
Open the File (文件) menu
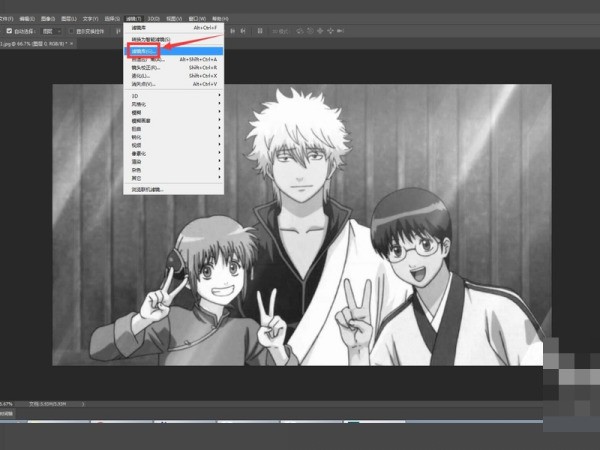[x=9, y=17]
